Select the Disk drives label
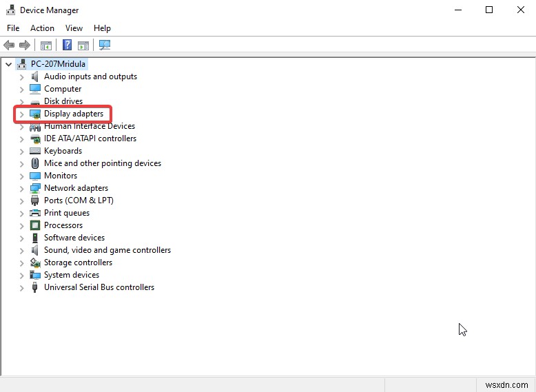The width and height of the screenshot is (536, 392). coord(63,101)
